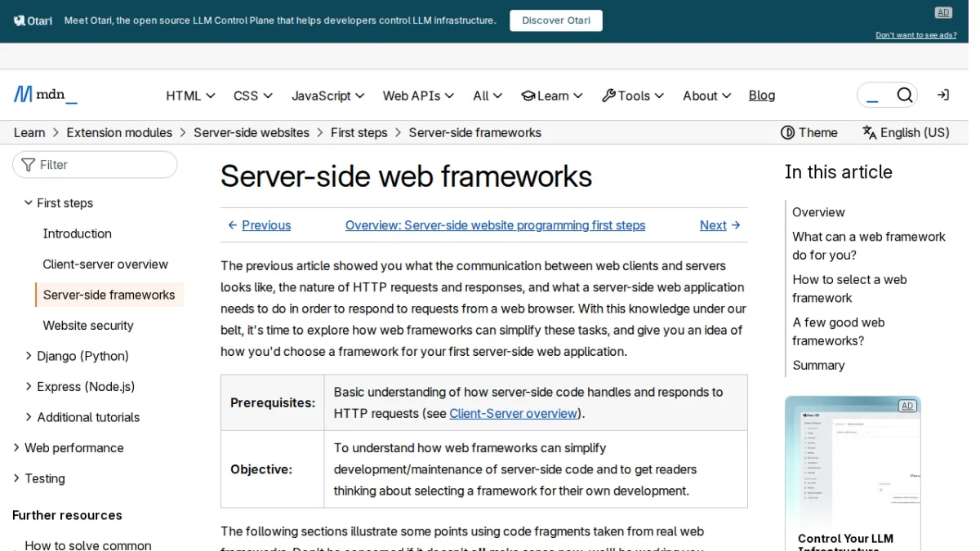This screenshot has width=980, height=551.
Task: Open the CSS menu
Action: [x=253, y=96]
